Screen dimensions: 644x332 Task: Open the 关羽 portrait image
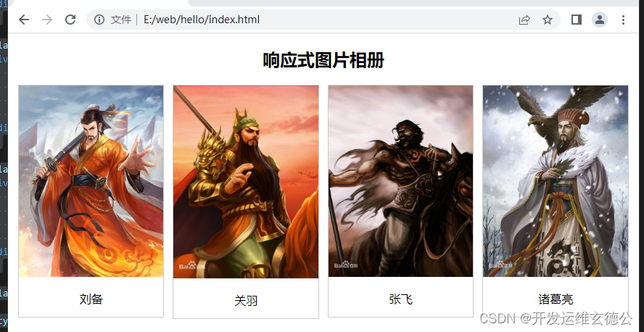(x=246, y=182)
